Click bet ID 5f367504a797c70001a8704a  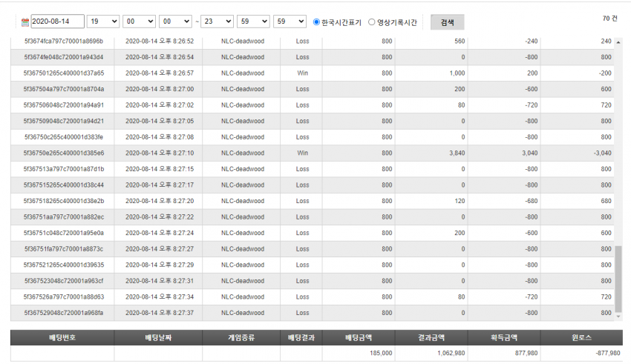pyautogui.click(x=64, y=89)
